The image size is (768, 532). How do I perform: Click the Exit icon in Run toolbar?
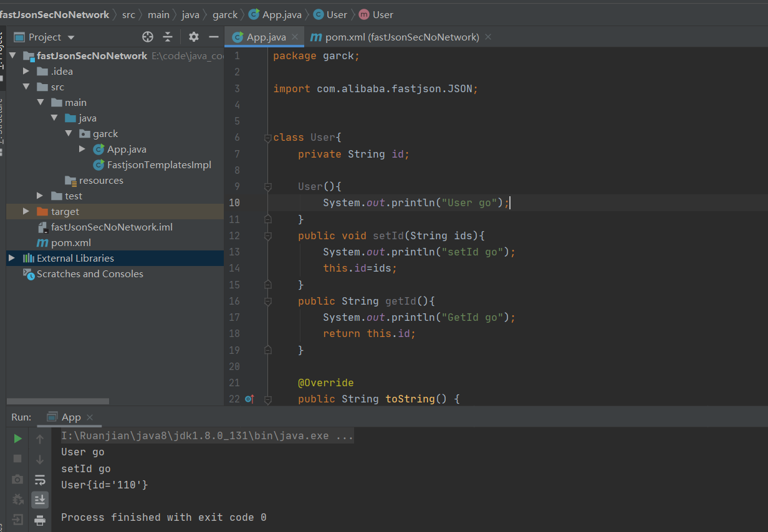click(17, 520)
